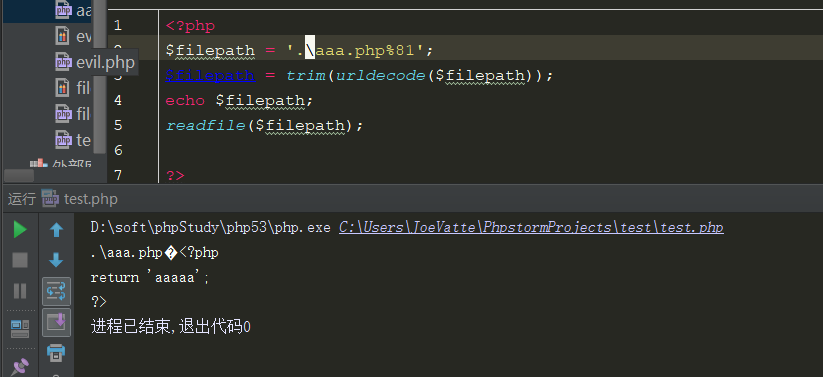Click the '.\aaa.php%81' string literal
The width and height of the screenshot is (823, 377).
pos(355,50)
